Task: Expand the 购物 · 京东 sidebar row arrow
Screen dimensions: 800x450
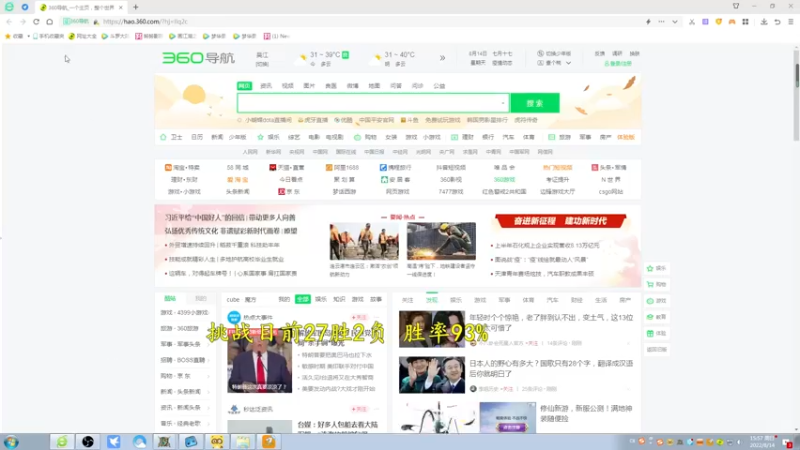Action: point(209,376)
